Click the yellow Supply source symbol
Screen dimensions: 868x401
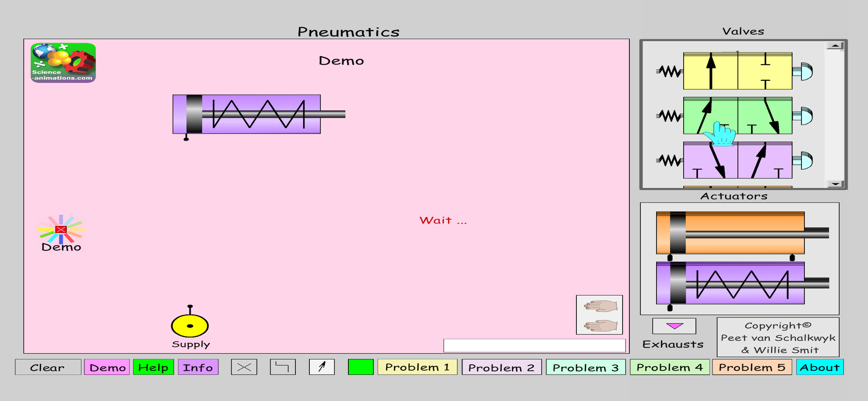tap(190, 325)
